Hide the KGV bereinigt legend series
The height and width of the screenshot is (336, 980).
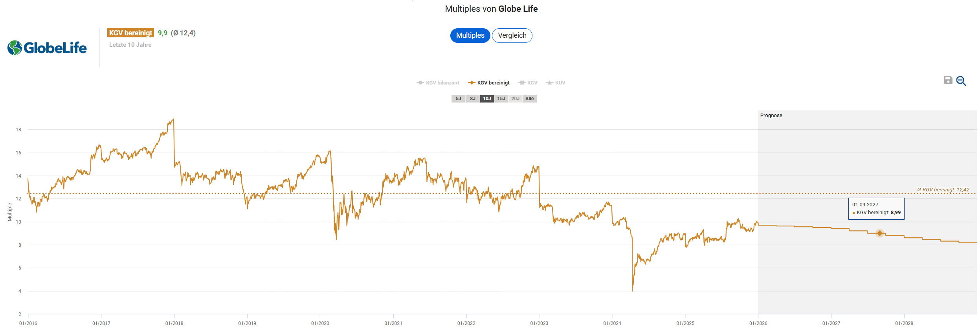[x=489, y=83]
